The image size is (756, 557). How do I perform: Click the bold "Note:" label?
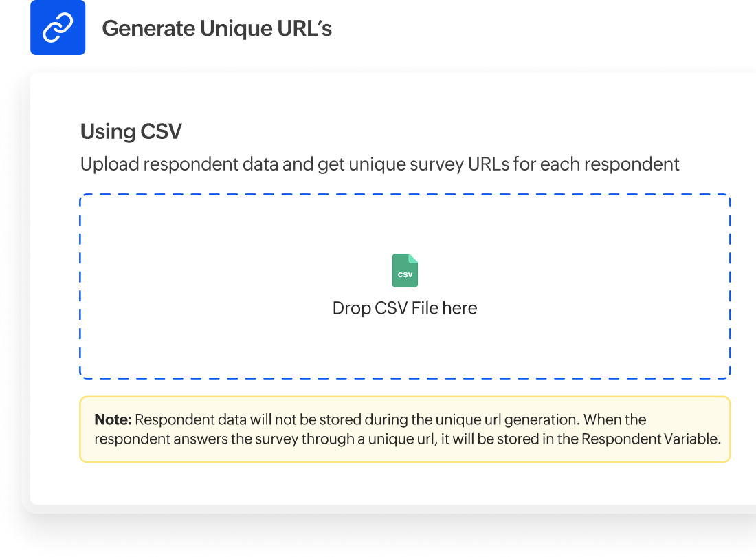coord(113,419)
